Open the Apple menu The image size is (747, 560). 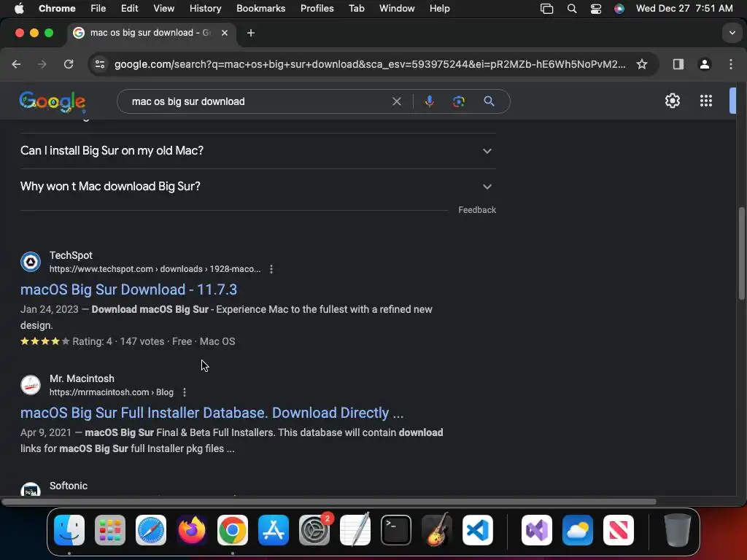coord(19,9)
